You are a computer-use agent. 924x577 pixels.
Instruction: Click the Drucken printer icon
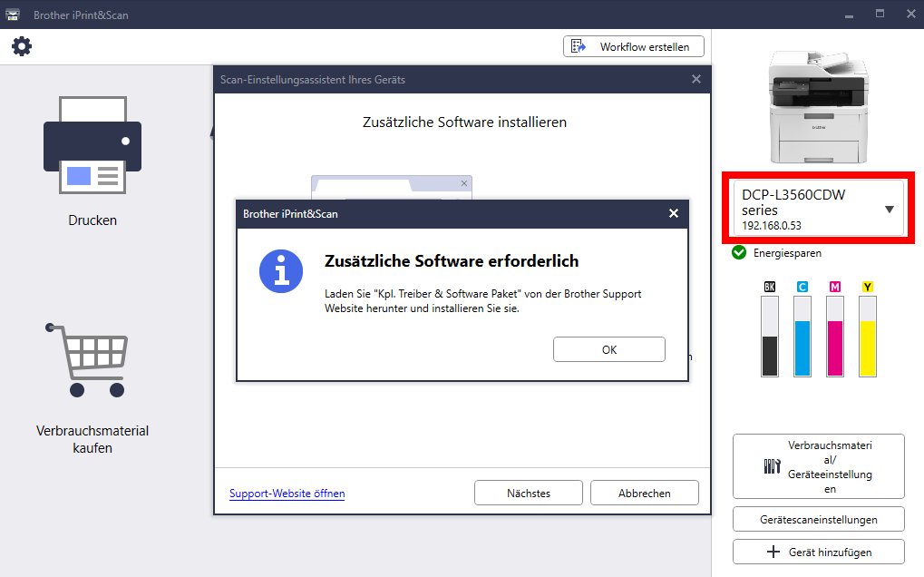pyautogui.click(x=92, y=145)
